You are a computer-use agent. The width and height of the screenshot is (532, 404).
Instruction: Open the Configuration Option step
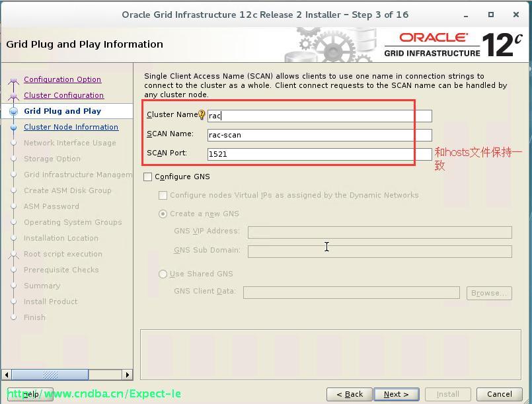[x=62, y=79]
